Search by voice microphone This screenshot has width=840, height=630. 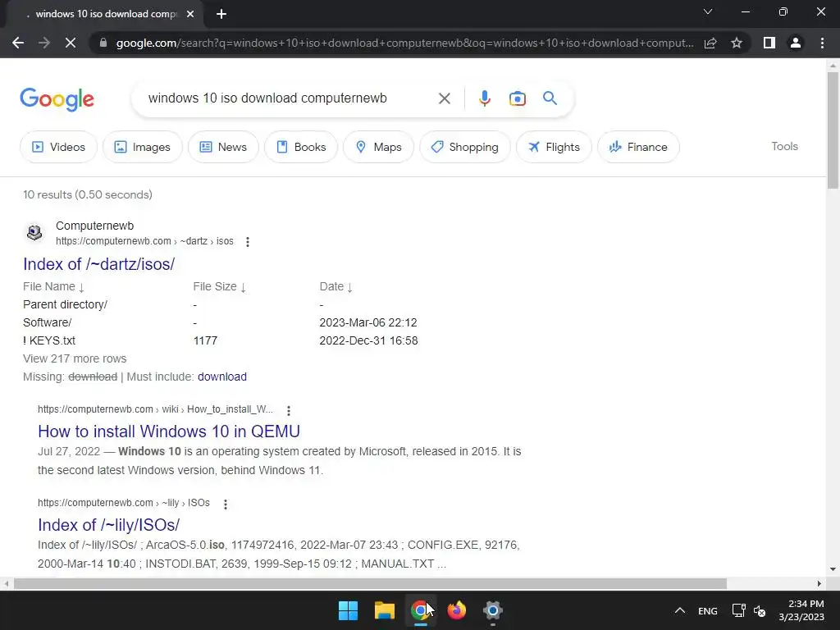[484, 98]
